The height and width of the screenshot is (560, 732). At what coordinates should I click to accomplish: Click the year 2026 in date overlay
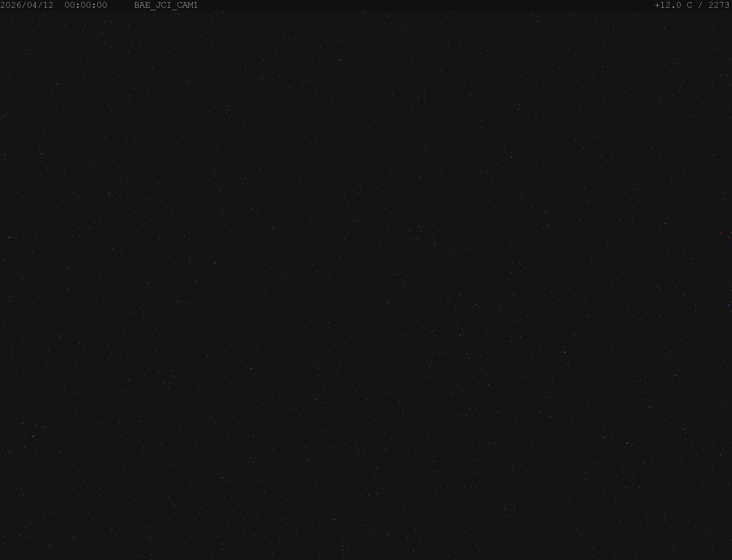[11, 5]
